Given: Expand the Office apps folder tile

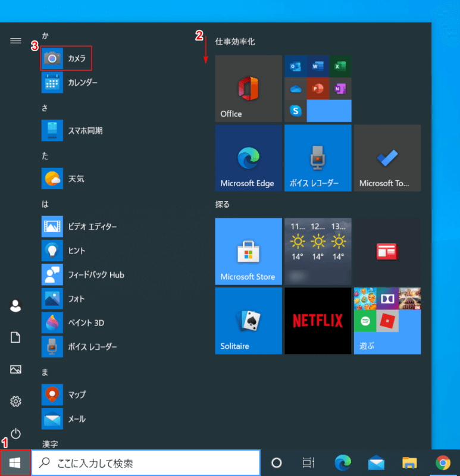Looking at the screenshot, I should pyautogui.click(x=318, y=88).
